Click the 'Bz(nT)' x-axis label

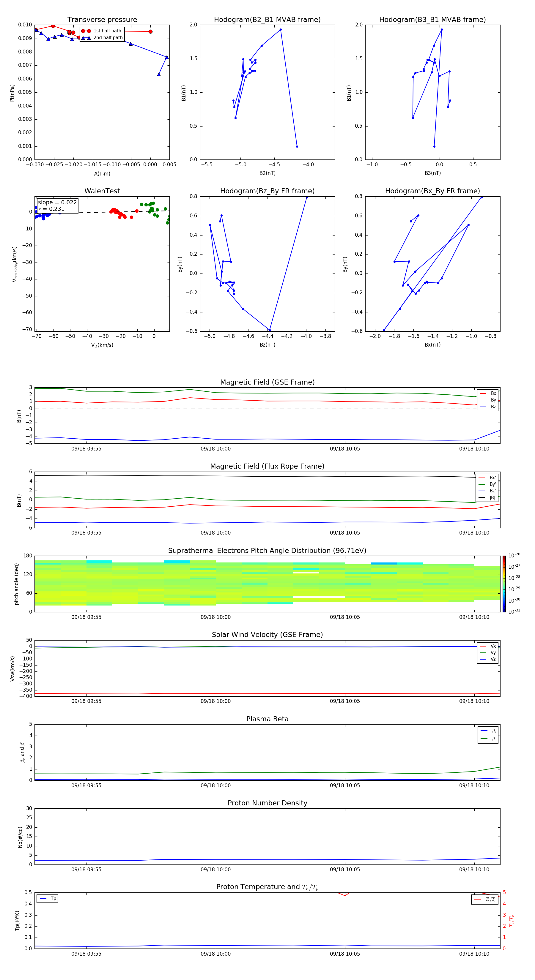(x=267, y=345)
